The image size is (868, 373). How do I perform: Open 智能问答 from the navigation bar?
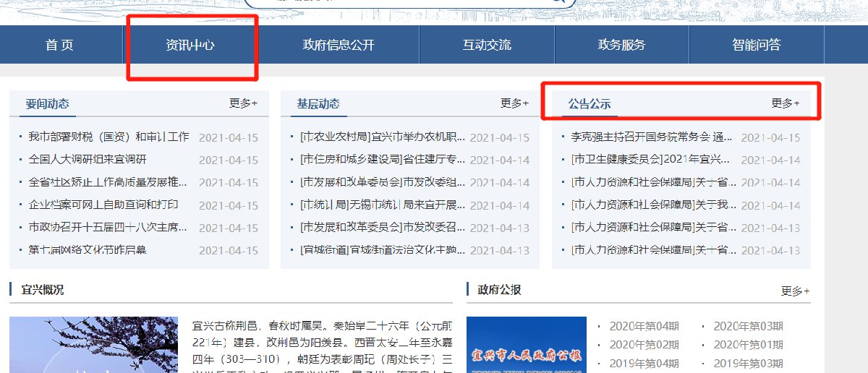(x=756, y=45)
